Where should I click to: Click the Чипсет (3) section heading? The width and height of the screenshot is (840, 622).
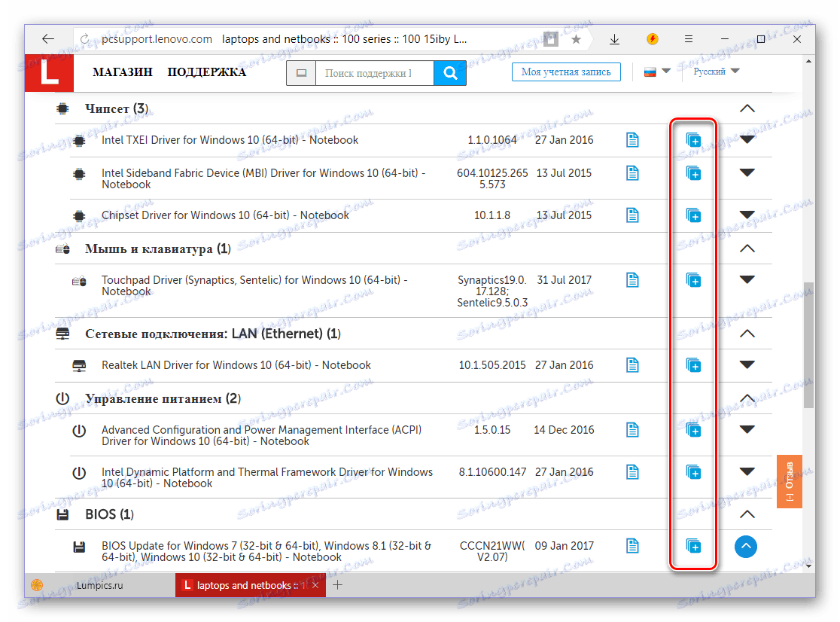point(116,108)
